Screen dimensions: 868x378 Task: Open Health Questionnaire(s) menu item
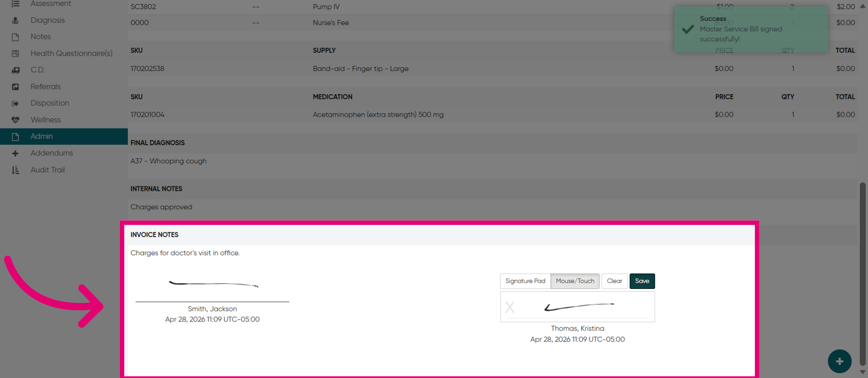(x=71, y=53)
